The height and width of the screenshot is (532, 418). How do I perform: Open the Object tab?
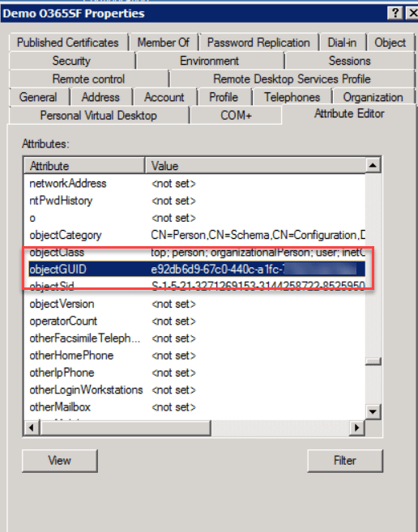pyautogui.click(x=390, y=42)
